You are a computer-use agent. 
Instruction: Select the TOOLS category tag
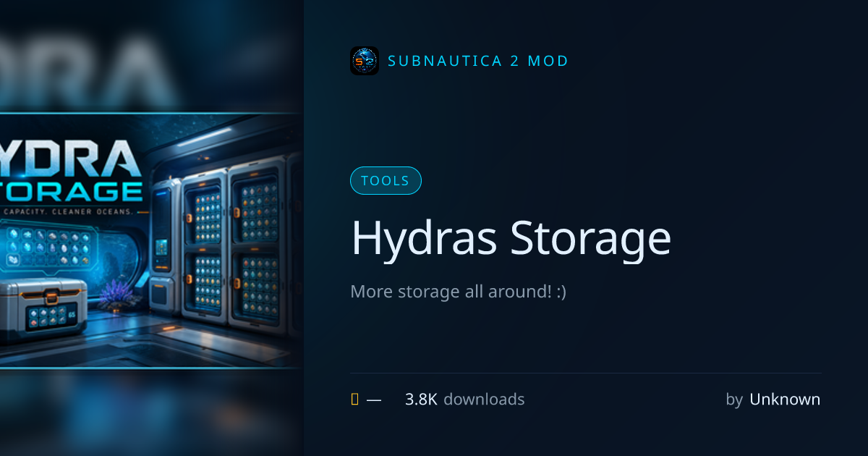[x=386, y=181]
